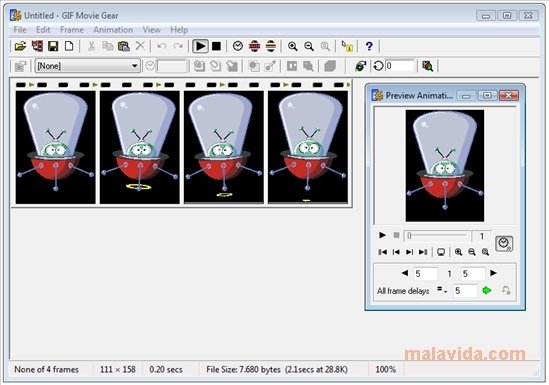Click the animated preview image in Preview window
The width and height of the screenshot is (549, 385).
(445, 166)
